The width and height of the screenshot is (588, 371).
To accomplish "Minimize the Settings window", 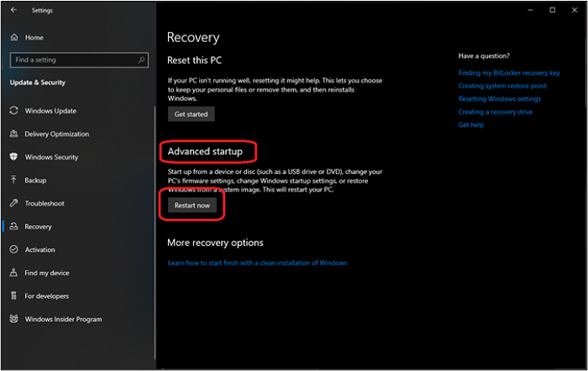I will click(x=530, y=10).
